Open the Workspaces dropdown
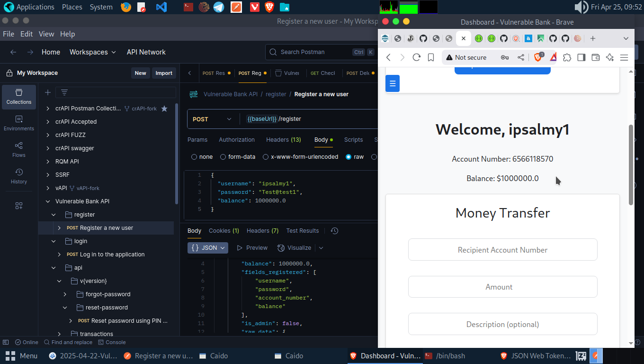644x364 pixels. 93,52
